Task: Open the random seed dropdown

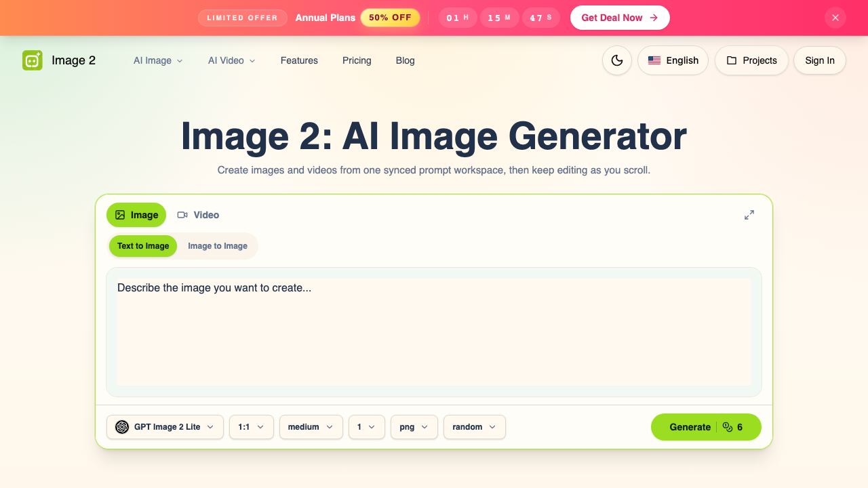Action: pos(475,427)
